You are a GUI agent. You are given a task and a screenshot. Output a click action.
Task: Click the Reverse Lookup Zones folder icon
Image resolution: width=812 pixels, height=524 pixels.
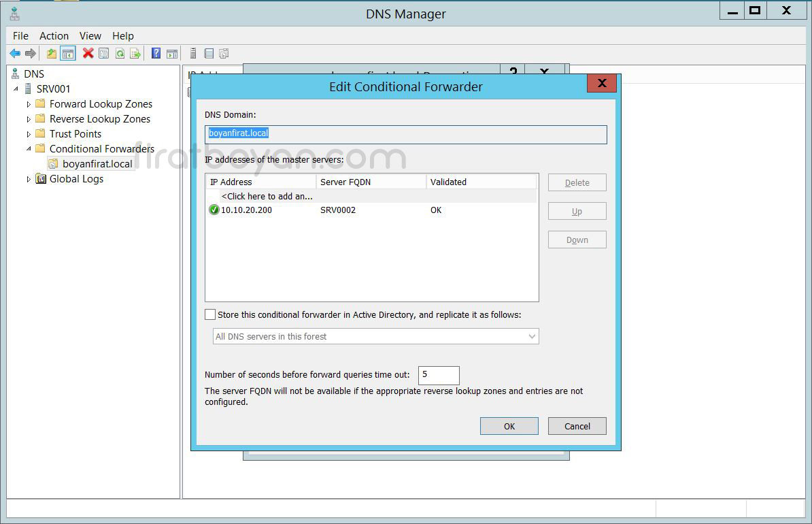[x=40, y=118]
